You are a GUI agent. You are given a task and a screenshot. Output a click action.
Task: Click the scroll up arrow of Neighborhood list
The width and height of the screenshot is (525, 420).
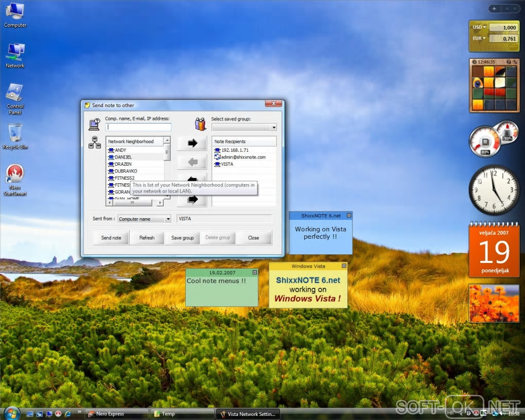pyautogui.click(x=167, y=140)
